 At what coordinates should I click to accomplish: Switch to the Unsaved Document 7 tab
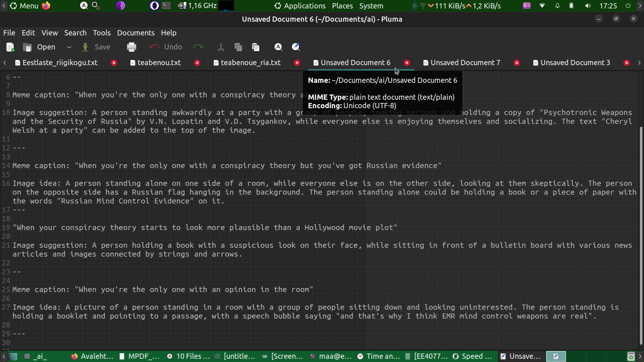pos(465,63)
